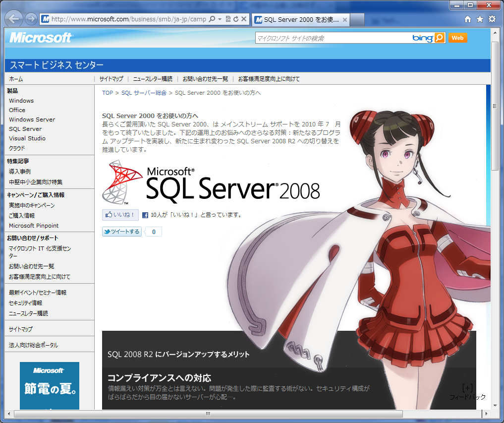Select the SQL Server 2000 browser tab
504x423 pixels.
pos(300,20)
